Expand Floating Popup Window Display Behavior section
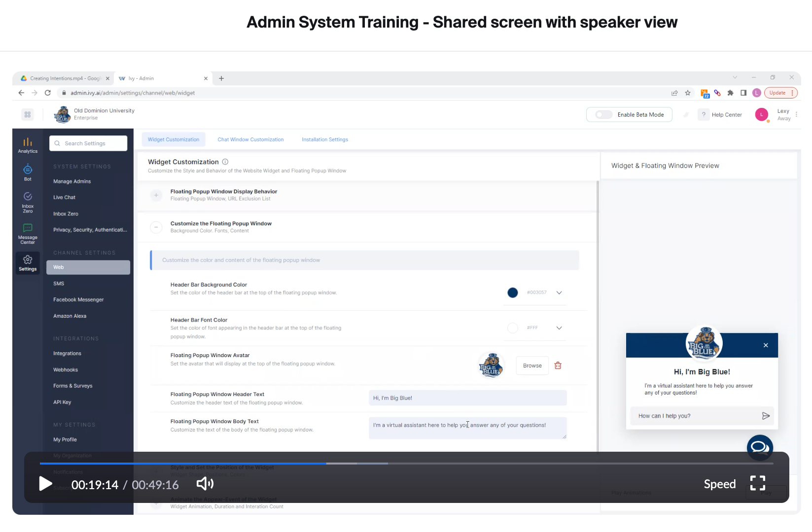 pos(156,195)
